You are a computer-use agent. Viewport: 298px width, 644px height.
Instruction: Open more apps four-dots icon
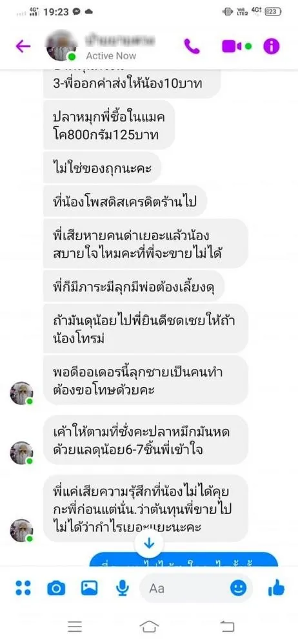coord(23,588)
